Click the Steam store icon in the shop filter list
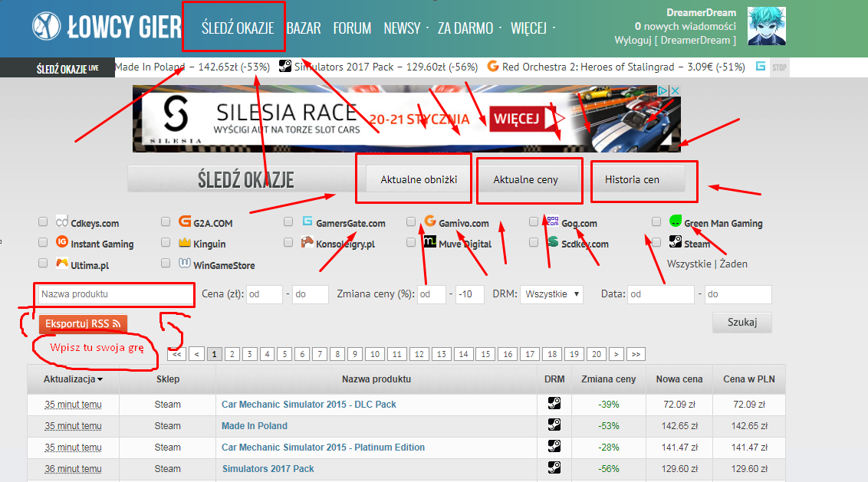The height and width of the screenshot is (482, 868). 676,242
